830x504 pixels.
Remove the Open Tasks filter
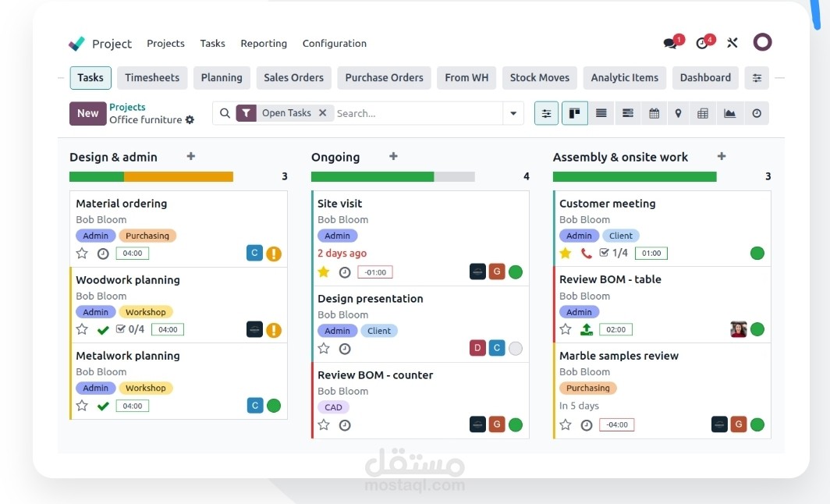pos(322,113)
